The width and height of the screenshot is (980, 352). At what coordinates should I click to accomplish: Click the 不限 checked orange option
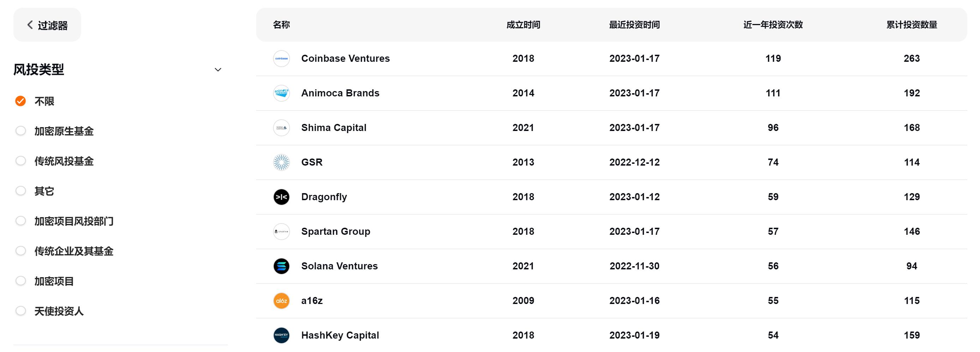(x=20, y=101)
